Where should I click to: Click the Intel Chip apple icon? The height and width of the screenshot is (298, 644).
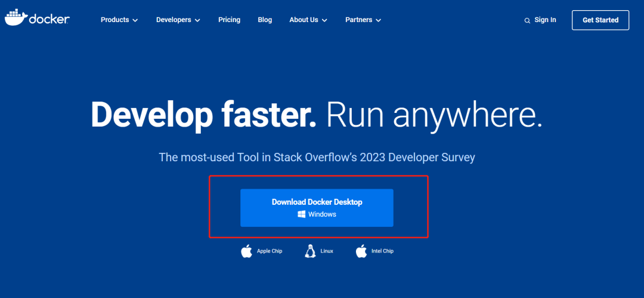tap(361, 251)
